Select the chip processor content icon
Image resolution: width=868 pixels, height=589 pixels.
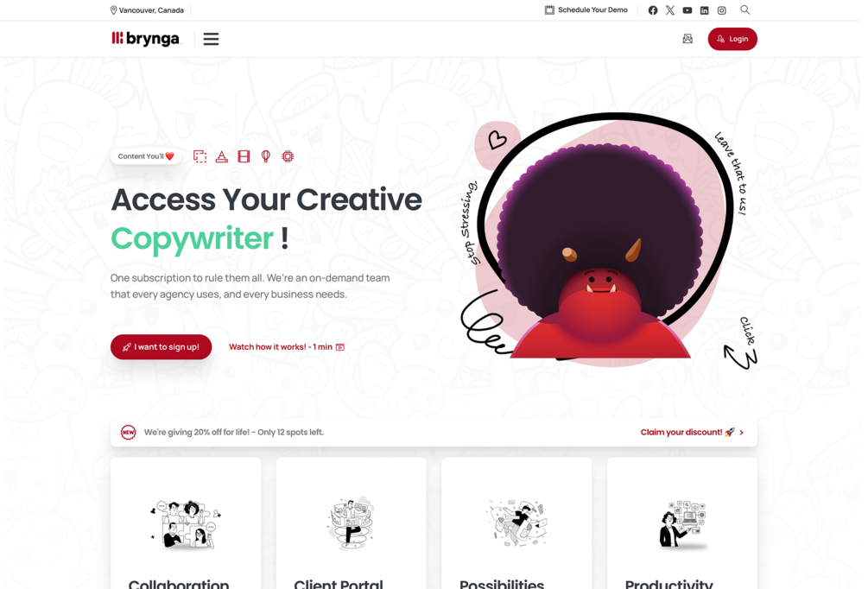click(x=288, y=156)
